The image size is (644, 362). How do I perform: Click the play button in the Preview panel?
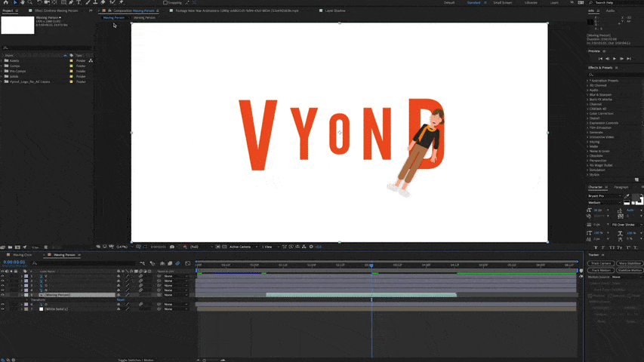[x=615, y=59]
